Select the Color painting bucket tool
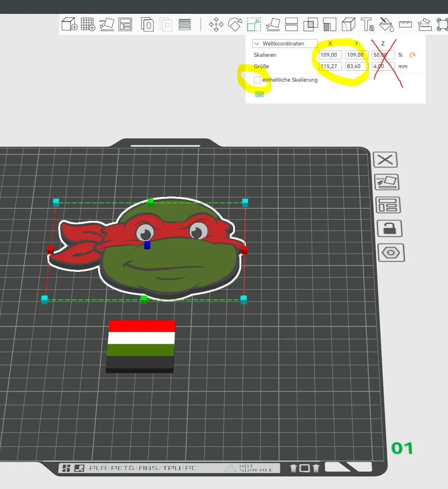Image resolution: width=448 pixels, height=489 pixels. [387, 24]
